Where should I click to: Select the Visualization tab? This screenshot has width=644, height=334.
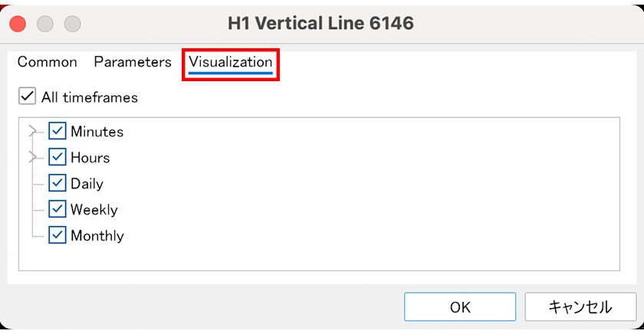[230, 63]
